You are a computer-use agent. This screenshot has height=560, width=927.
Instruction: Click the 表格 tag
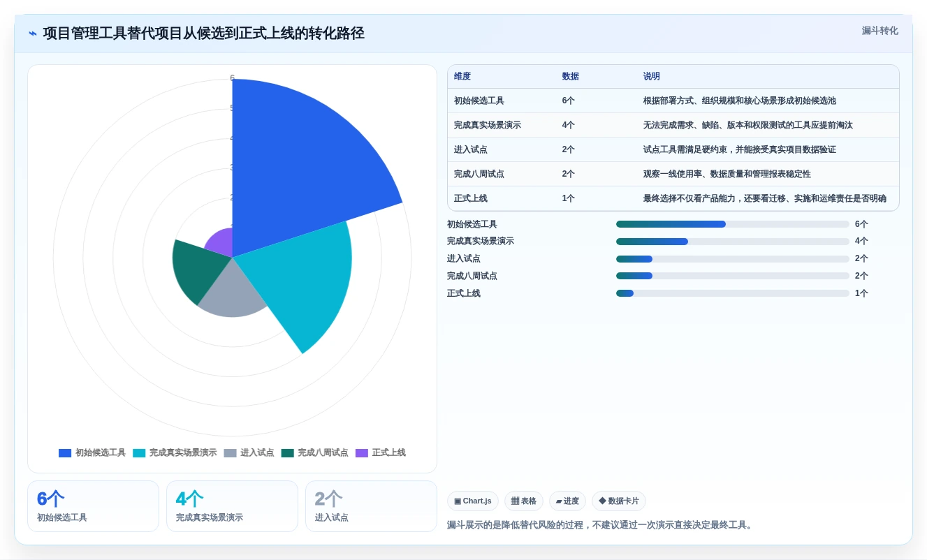pyautogui.click(x=524, y=501)
